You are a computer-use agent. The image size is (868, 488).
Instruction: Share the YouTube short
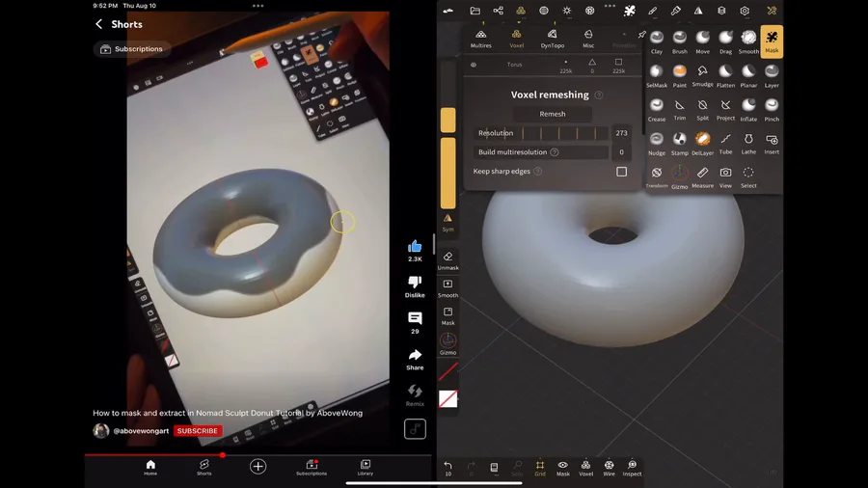pyautogui.click(x=415, y=360)
